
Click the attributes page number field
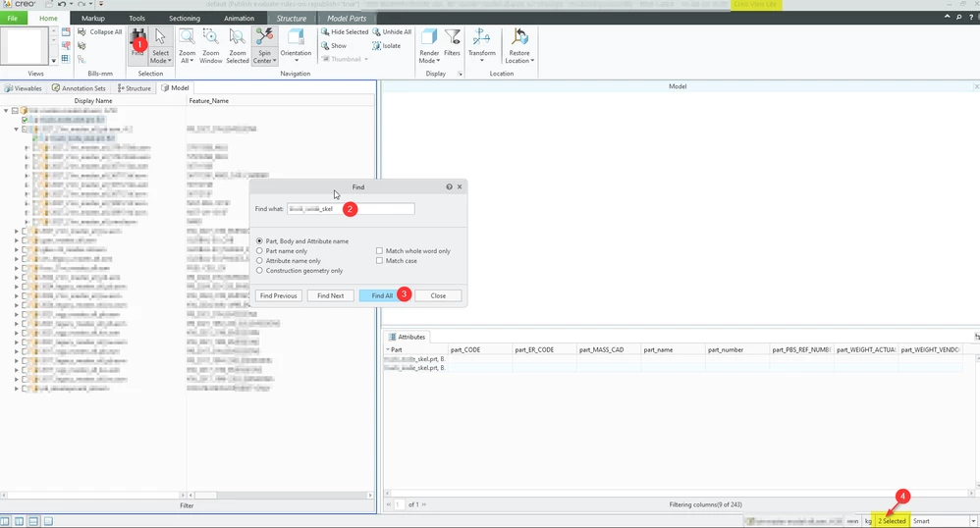399,504
